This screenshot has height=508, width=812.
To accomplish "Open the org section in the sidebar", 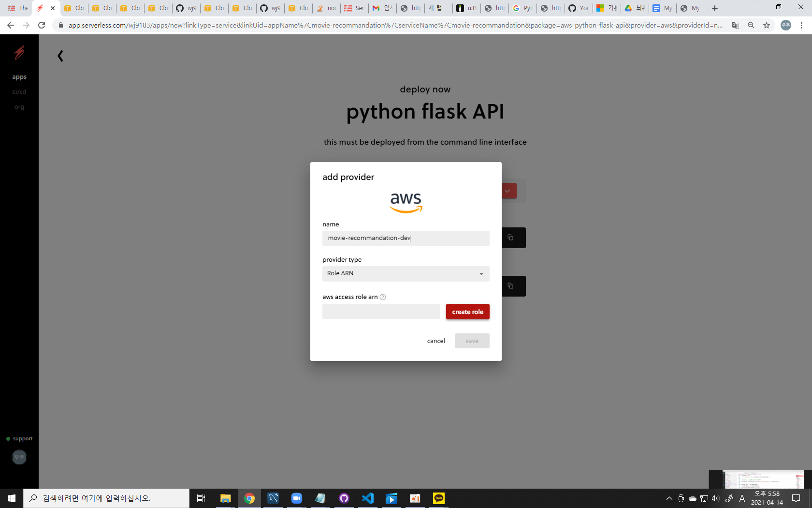I will (x=19, y=107).
